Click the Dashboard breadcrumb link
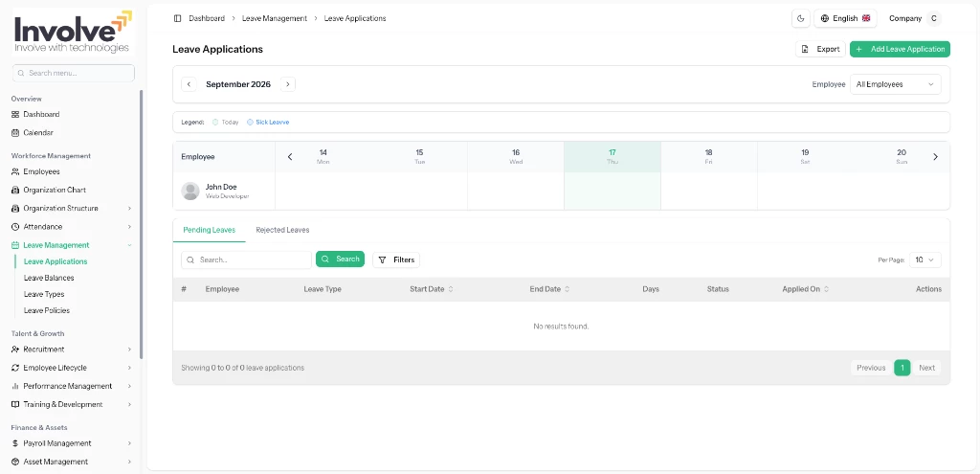This screenshot has width=980, height=474. pos(207,18)
